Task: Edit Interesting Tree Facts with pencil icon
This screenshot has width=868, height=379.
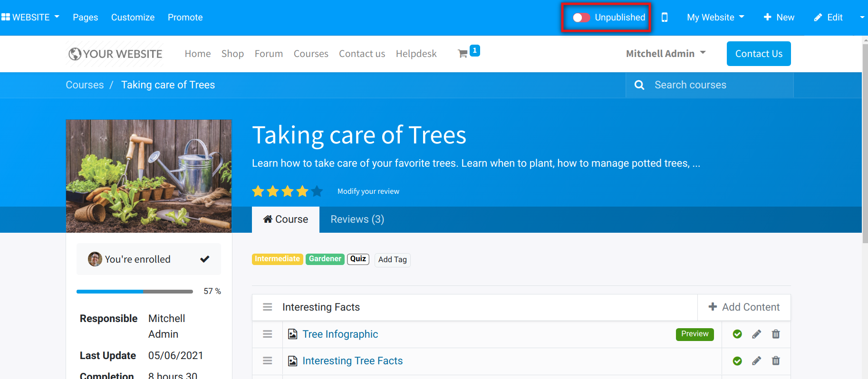Action: click(x=757, y=361)
